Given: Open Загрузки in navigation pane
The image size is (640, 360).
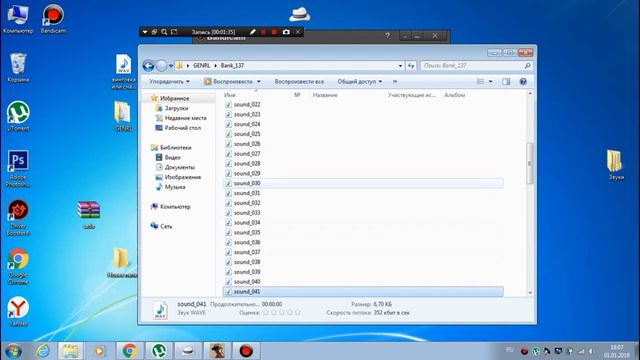Looking at the screenshot, I should point(176,108).
